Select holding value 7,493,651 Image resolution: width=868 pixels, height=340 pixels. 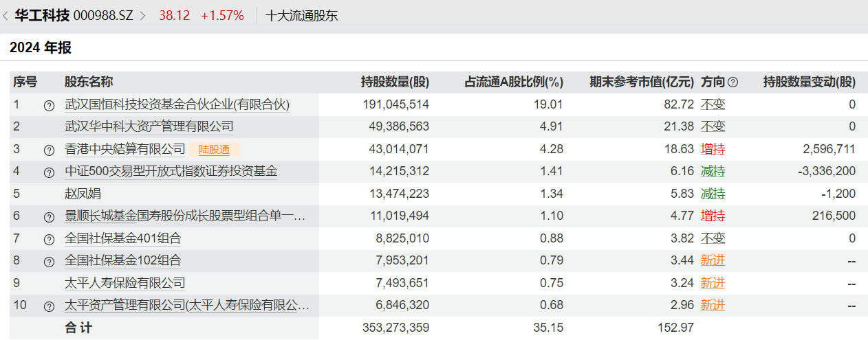(x=402, y=283)
